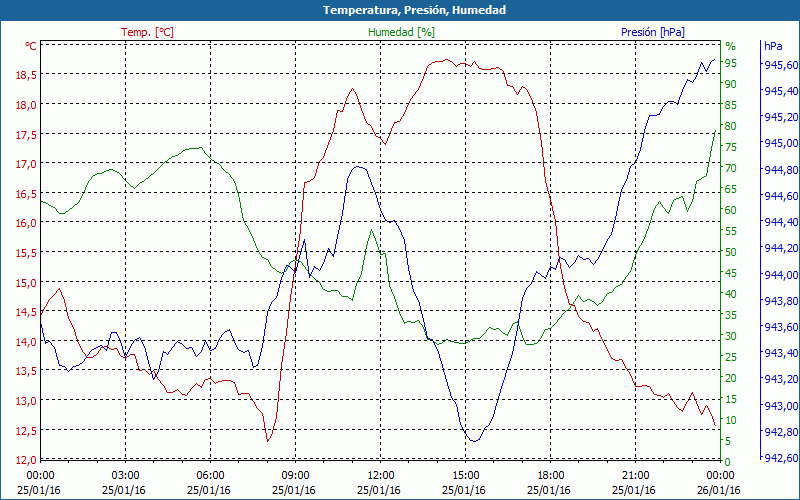Click the 945,00 pressure tick label
Screen dimensions: 800x500
[x=781, y=143]
